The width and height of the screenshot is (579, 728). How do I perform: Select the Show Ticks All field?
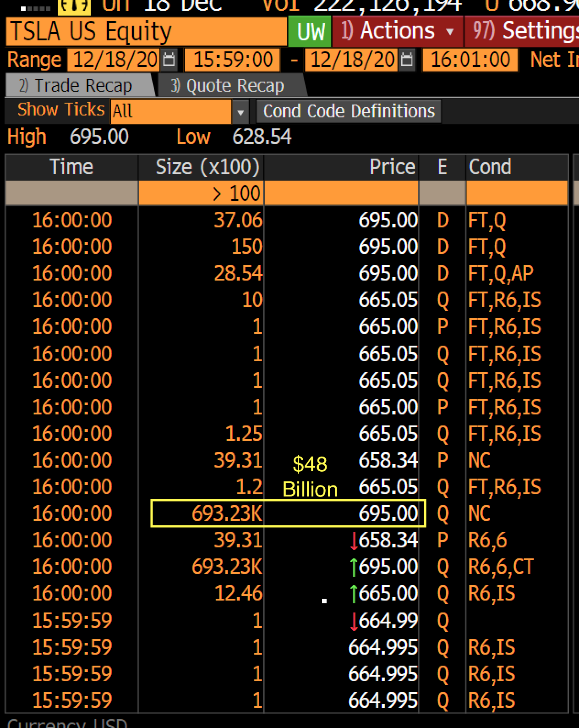click(171, 111)
